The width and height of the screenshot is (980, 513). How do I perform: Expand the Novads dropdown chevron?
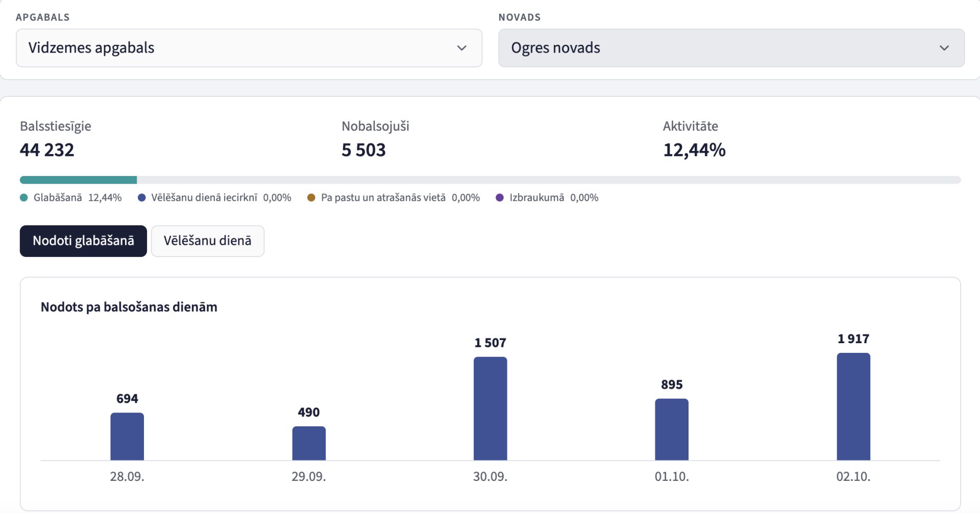click(944, 48)
